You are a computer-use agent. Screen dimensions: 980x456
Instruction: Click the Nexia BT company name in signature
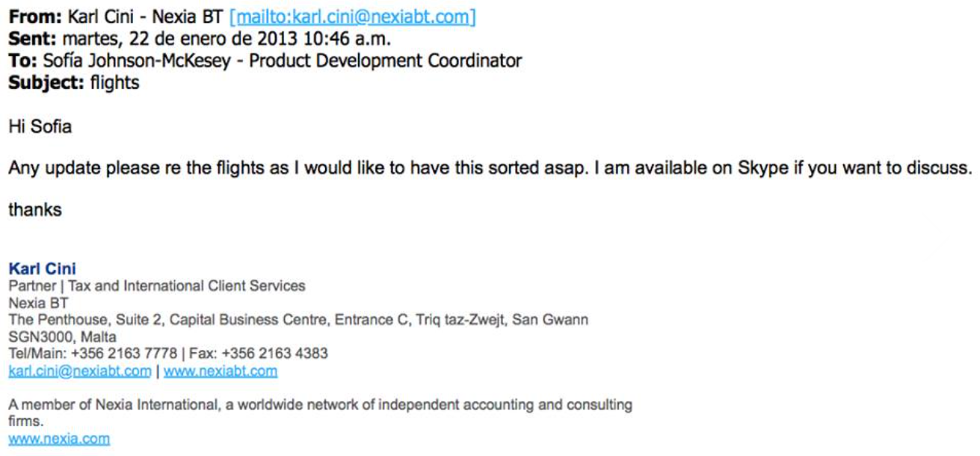[38, 303]
